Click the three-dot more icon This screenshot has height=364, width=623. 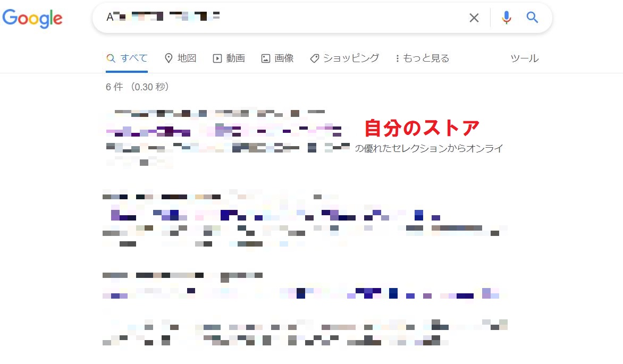tap(397, 58)
